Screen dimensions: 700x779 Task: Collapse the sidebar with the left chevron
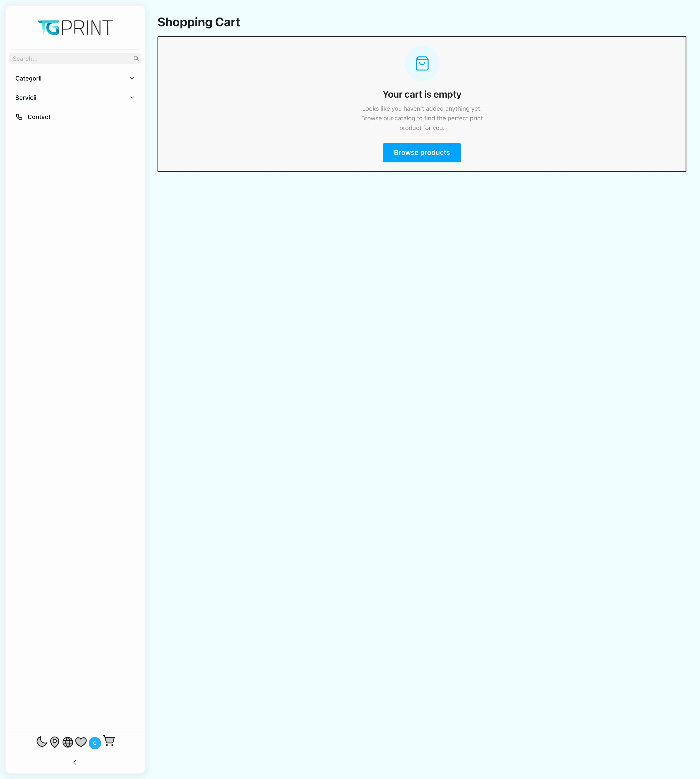point(75,762)
